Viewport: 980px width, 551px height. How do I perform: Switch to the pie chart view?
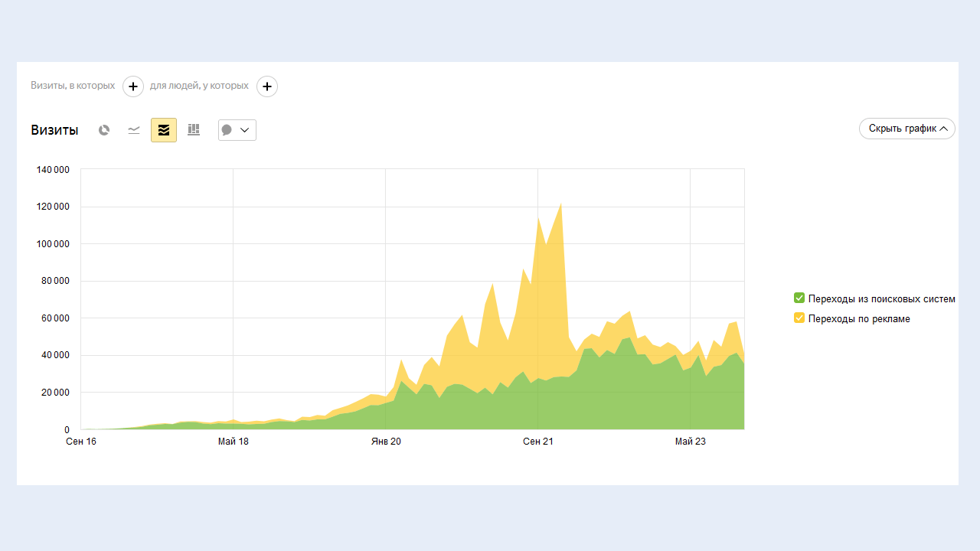pos(104,130)
